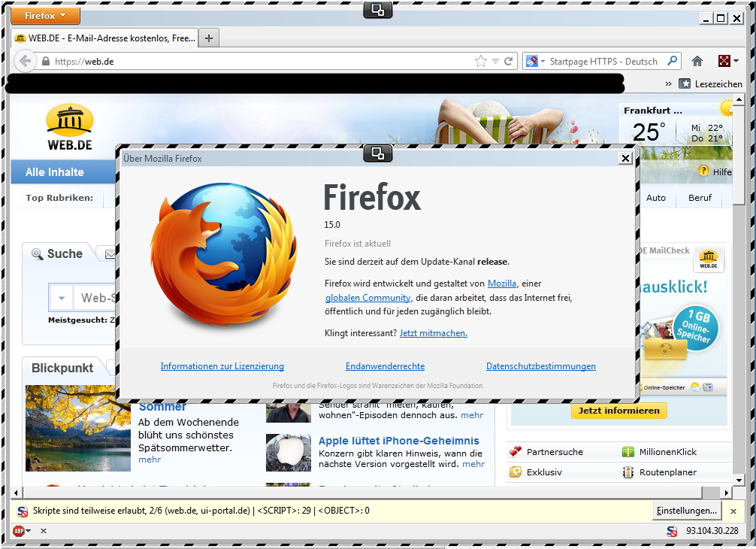The image size is (756, 549).
Task: Click the red toolbar add-on icon
Action: click(724, 61)
